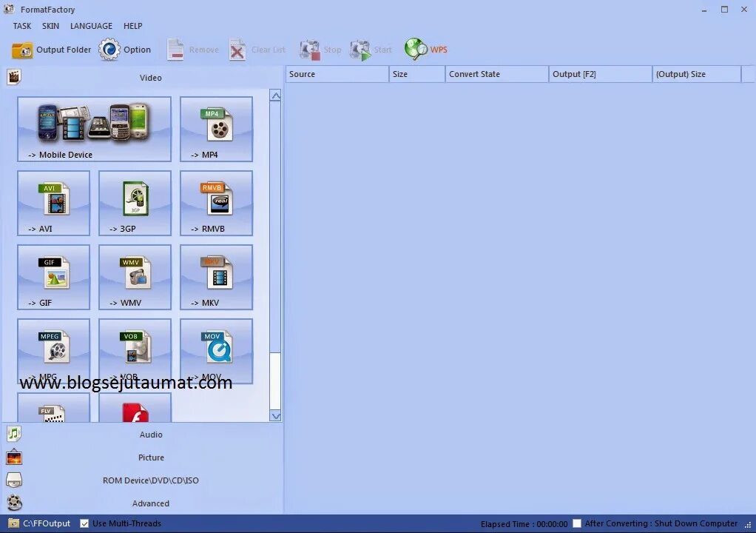
Task: Open the C:\FFOutput folder path
Action: (47, 523)
